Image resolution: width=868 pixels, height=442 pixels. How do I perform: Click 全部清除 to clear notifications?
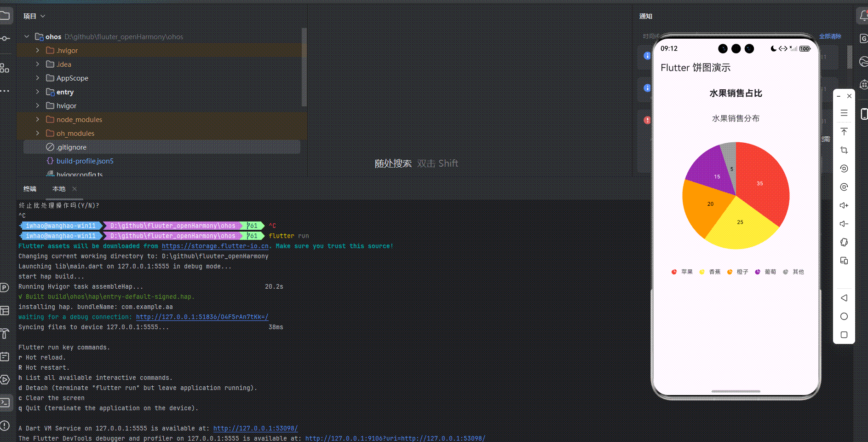point(830,36)
